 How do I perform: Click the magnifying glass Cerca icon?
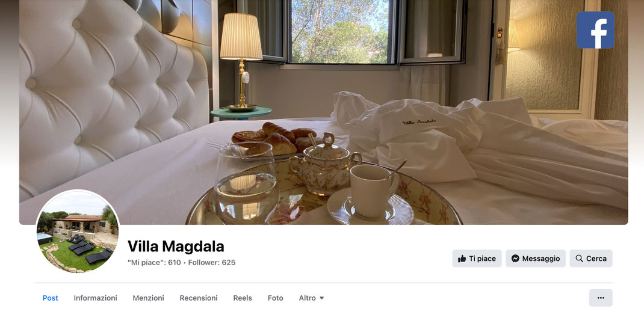coord(579,259)
